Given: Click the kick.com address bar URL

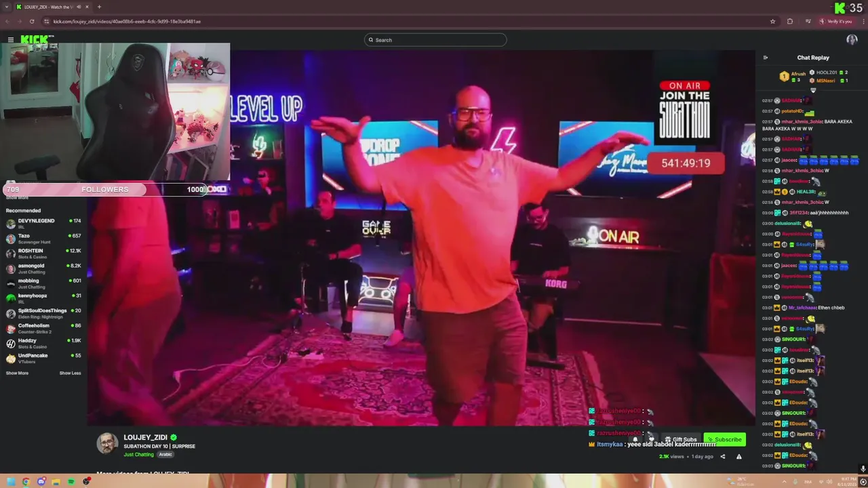Looking at the screenshot, I should point(127,21).
